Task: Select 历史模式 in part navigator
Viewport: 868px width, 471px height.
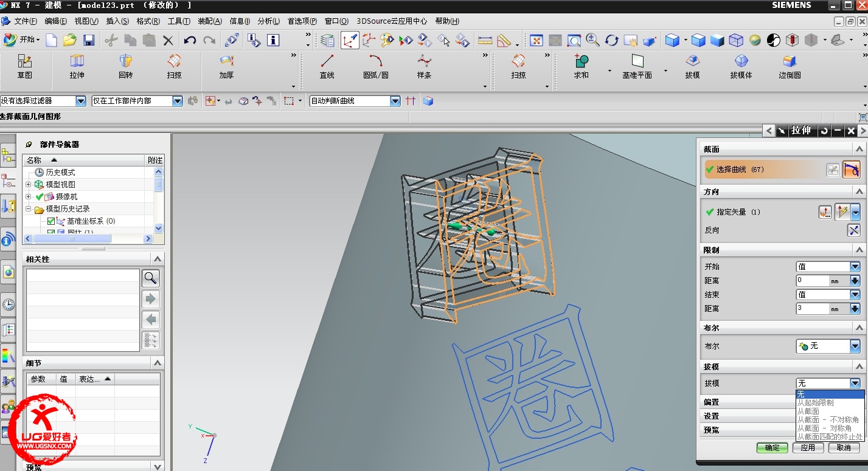Action: tap(60, 173)
